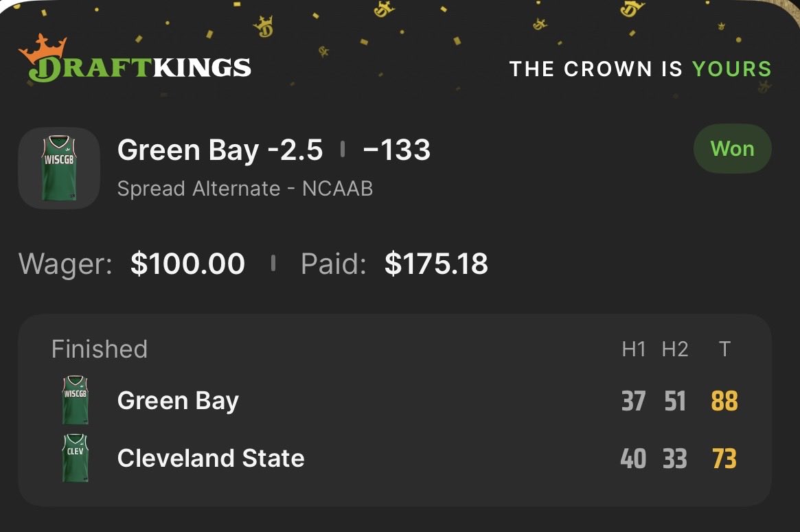The height and width of the screenshot is (532, 800).
Task: Select the H1 column header
Action: 634,349
